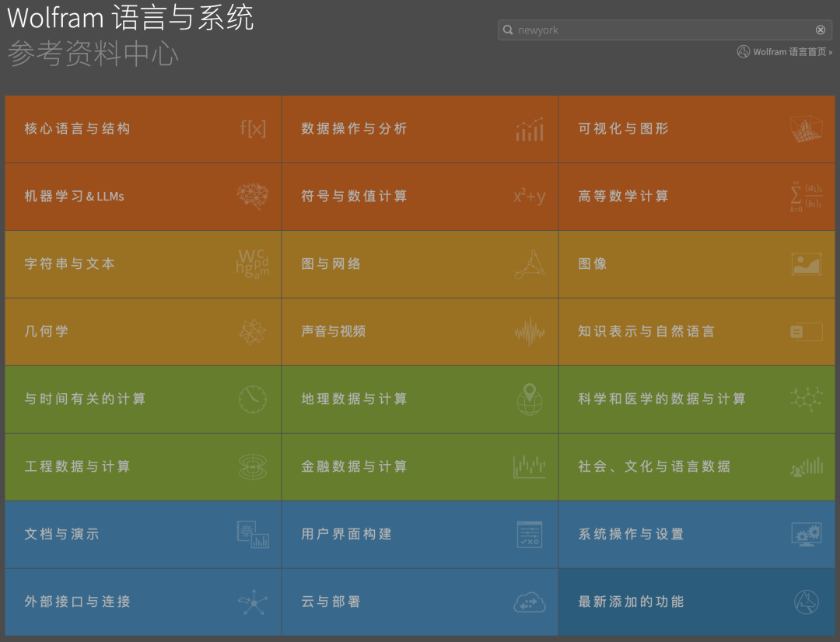Open the 核心语言与结构 category
Image resolution: width=840 pixels, height=642 pixels.
coord(143,129)
